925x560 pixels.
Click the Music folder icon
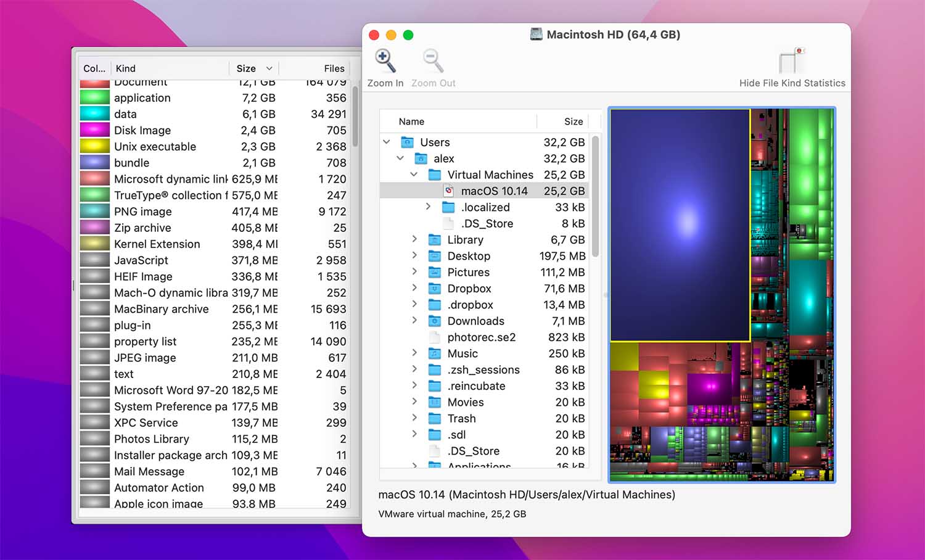[435, 353]
